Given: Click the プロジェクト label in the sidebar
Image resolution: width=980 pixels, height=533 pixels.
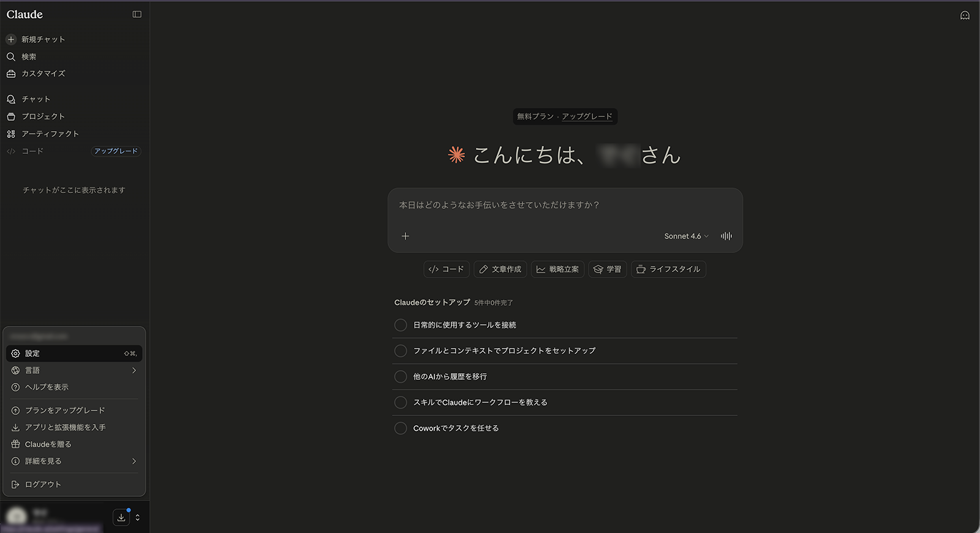Looking at the screenshot, I should [43, 116].
